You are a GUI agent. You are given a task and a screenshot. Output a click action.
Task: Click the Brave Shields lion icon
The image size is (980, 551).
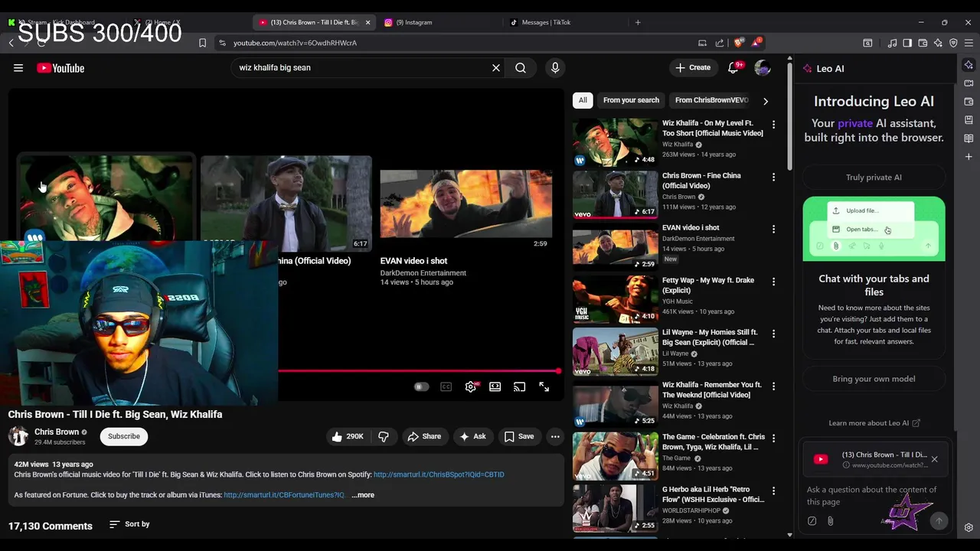(x=739, y=43)
